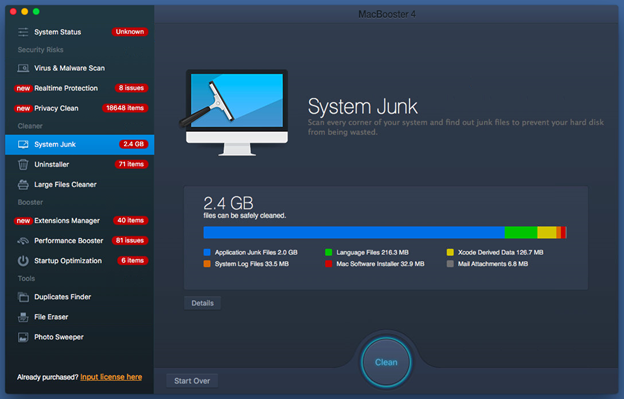The image size is (624, 399).
Task: Open Large Files Cleaner icon
Action: click(x=23, y=185)
